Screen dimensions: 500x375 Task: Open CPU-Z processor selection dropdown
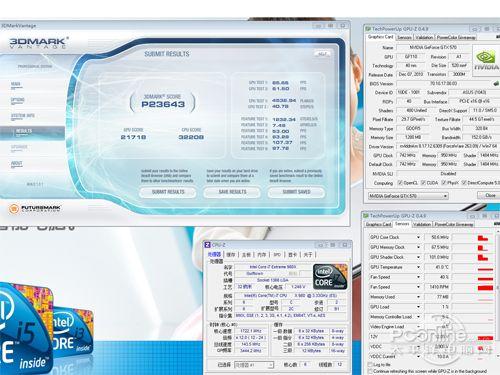254,365
